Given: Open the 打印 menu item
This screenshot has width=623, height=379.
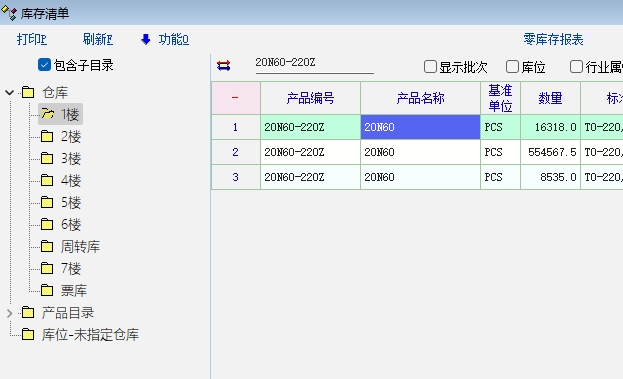Looking at the screenshot, I should point(32,39).
